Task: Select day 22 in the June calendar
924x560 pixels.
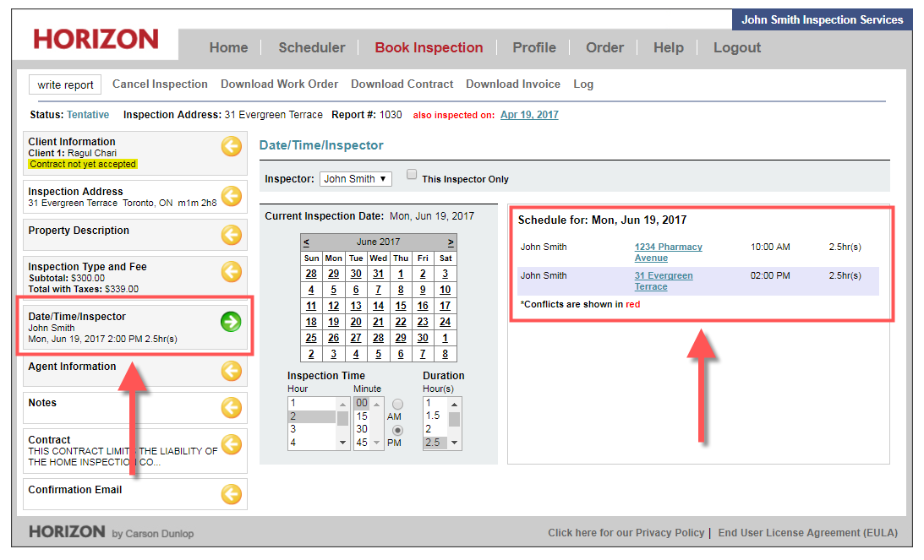Action: 401,322
